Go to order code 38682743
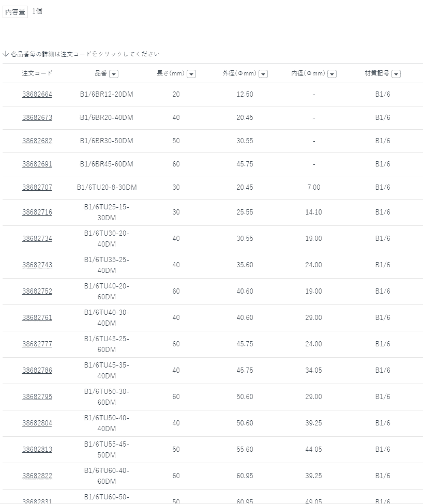This screenshot has width=423, height=504. click(37, 265)
